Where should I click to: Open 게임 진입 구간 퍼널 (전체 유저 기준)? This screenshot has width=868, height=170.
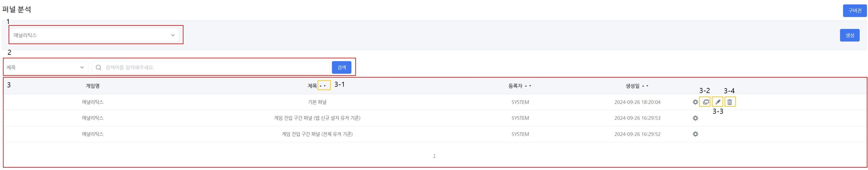click(317, 134)
